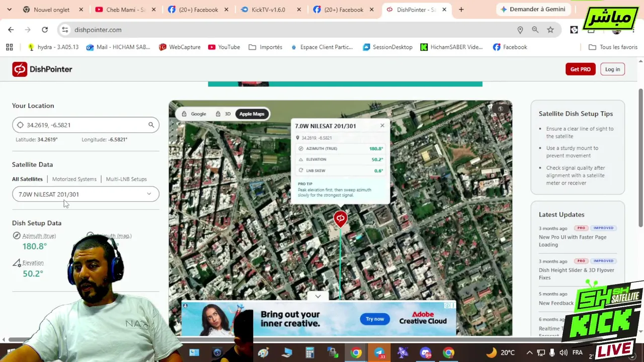The height and width of the screenshot is (362, 644).
Task: Open the Facebook bookmark
Action: click(x=510, y=47)
